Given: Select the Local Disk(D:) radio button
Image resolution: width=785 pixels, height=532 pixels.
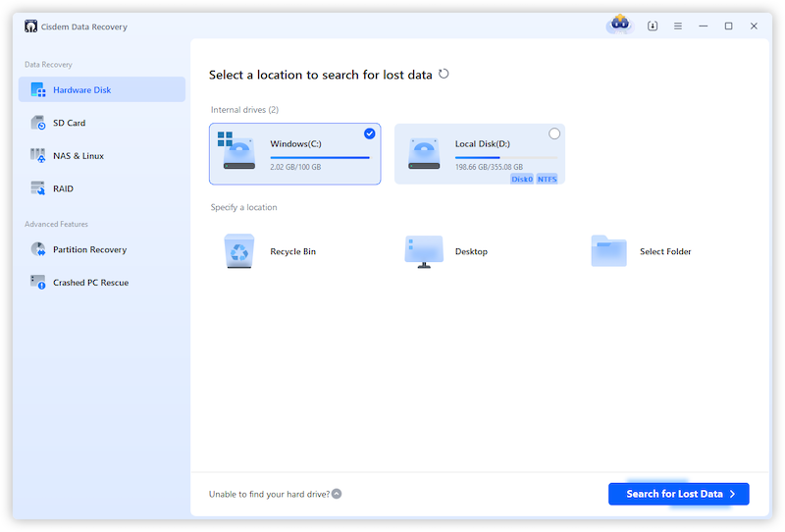Looking at the screenshot, I should click(x=554, y=133).
